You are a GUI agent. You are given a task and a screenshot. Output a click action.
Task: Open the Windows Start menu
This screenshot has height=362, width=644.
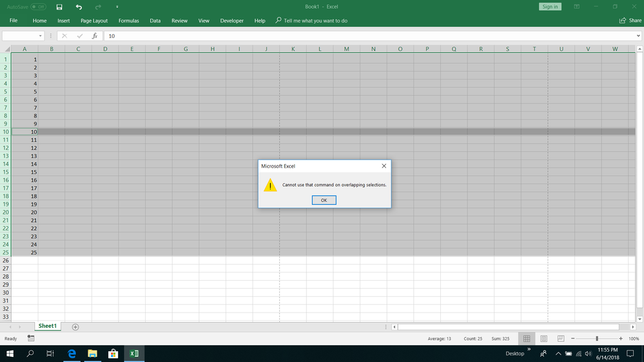10,354
